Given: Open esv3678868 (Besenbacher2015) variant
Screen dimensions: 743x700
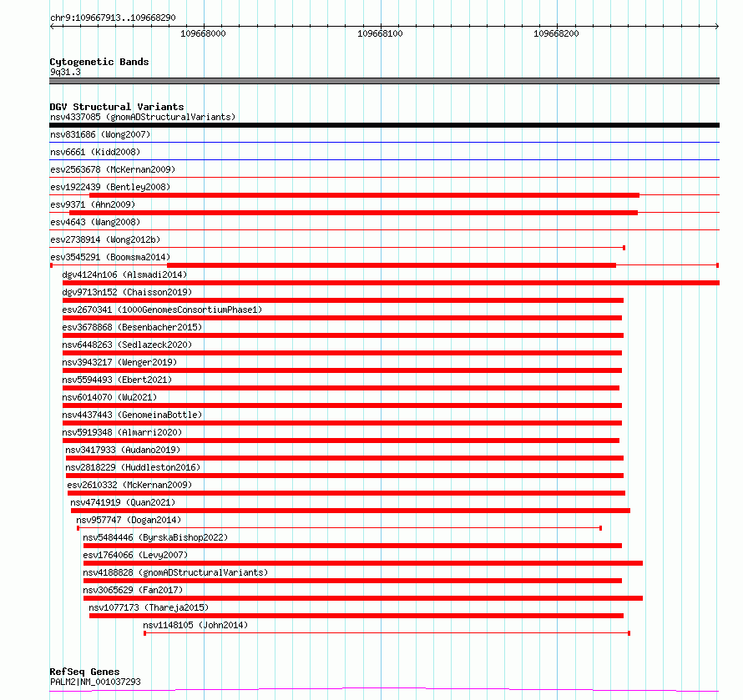Looking at the screenshot, I should click(132, 327).
